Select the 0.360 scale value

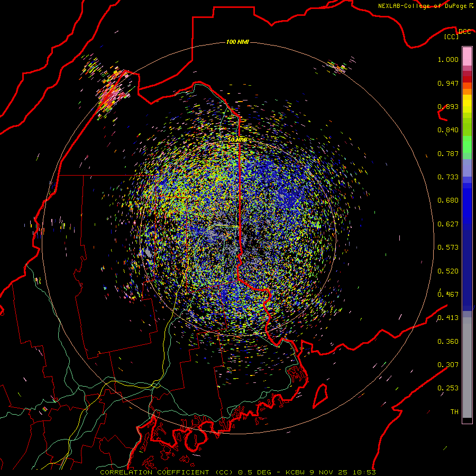tap(448, 342)
